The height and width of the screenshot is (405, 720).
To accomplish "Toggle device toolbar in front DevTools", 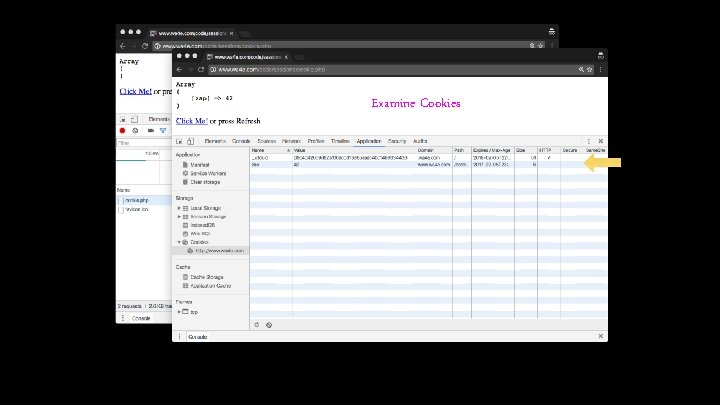I will coord(190,141).
